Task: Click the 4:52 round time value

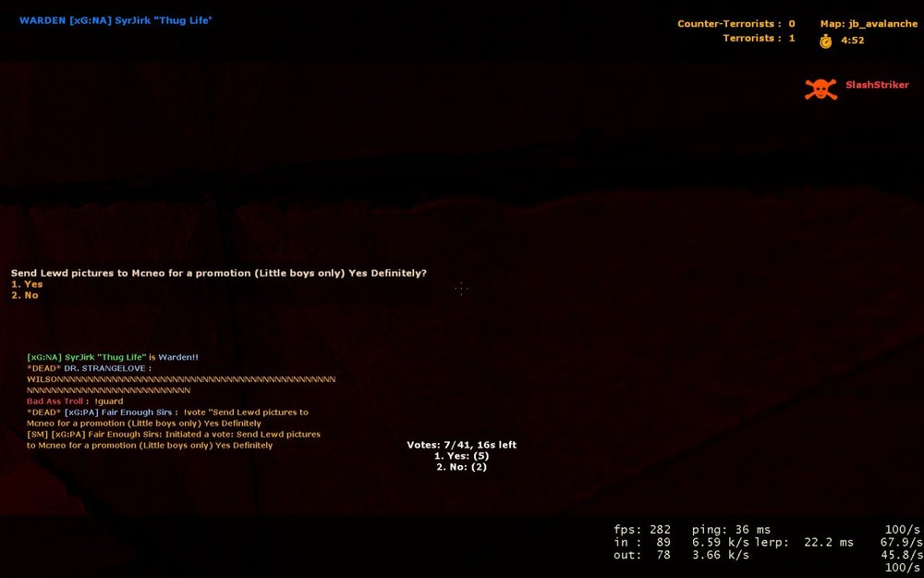Action: [852, 41]
